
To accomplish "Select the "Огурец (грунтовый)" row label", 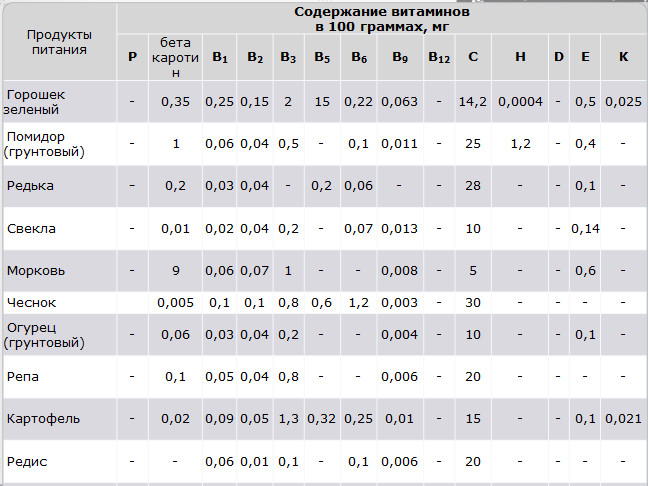I will pyautogui.click(x=44, y=334).
